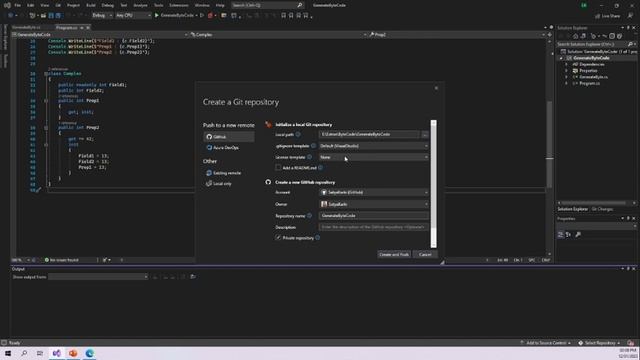This screenshot has width=640, height=360.
Task: Click the Solution Explorer Show All Files icon
Action: click(612, 36)
